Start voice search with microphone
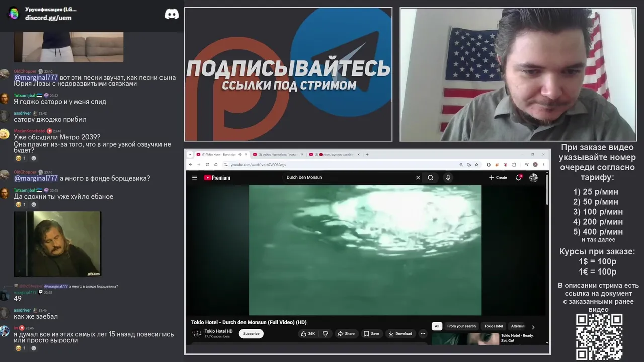The width and height of the screenshot is (644, 362). pyautogui.click(x=448, y=177)
